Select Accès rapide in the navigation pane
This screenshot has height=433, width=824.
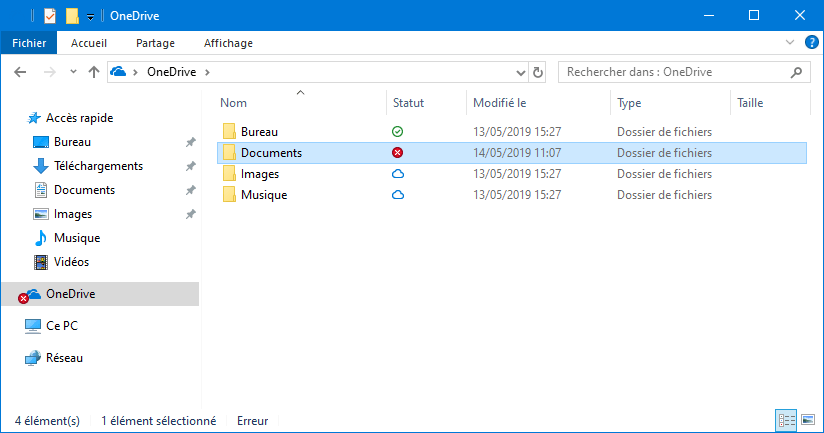click(x=79, y=118)
